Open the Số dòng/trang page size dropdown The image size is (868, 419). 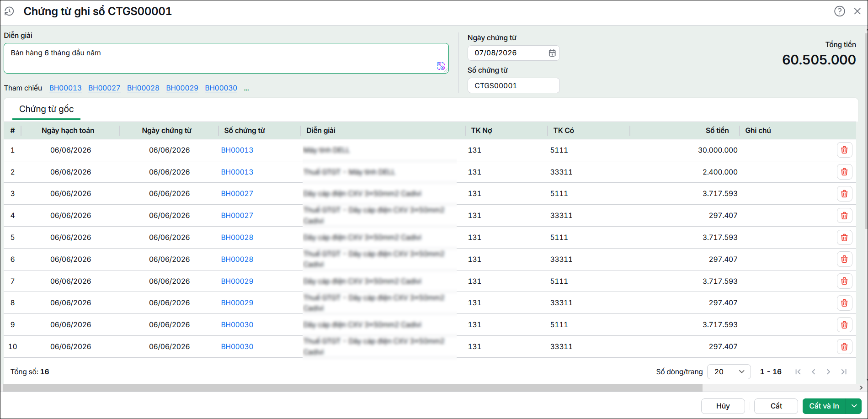click(729, 372)
